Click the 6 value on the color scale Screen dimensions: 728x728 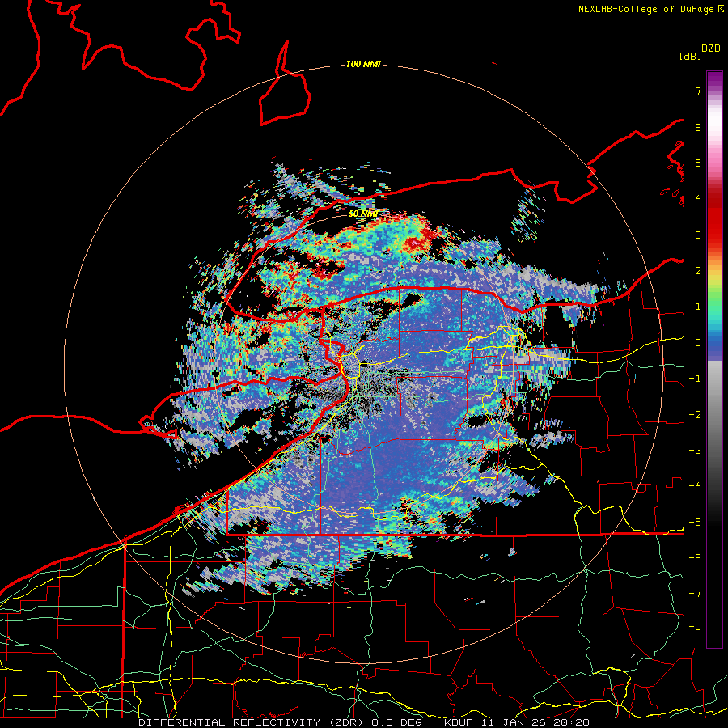[x=698, y=127]
